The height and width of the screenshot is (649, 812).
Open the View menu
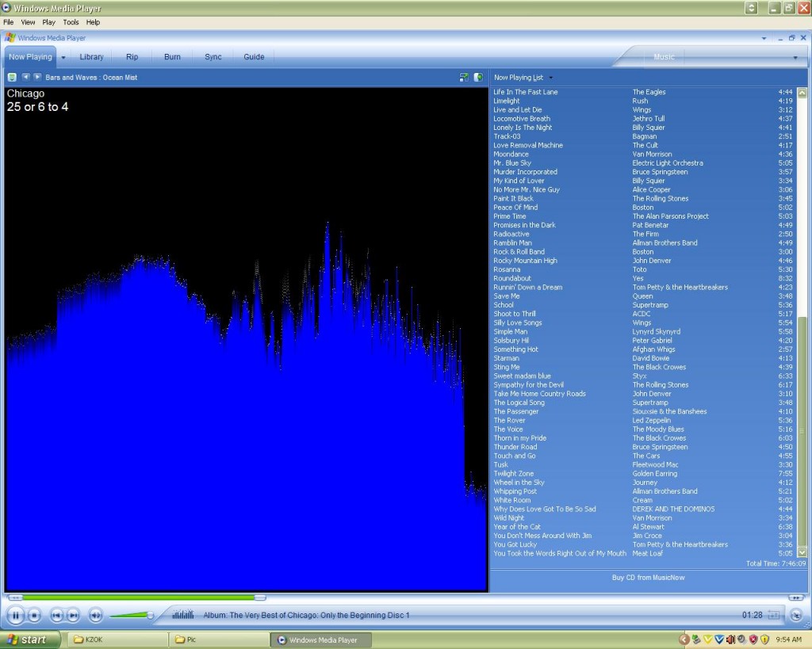[28, 22]
